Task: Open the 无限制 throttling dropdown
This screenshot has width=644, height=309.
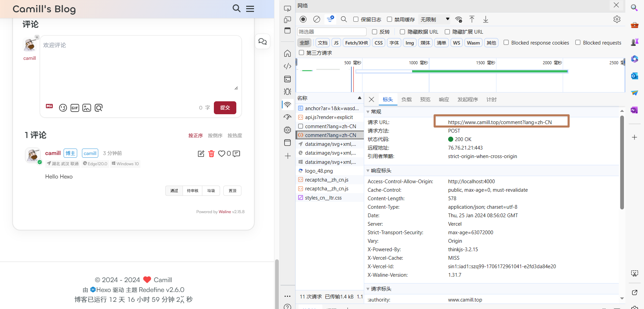Action: 435,19
